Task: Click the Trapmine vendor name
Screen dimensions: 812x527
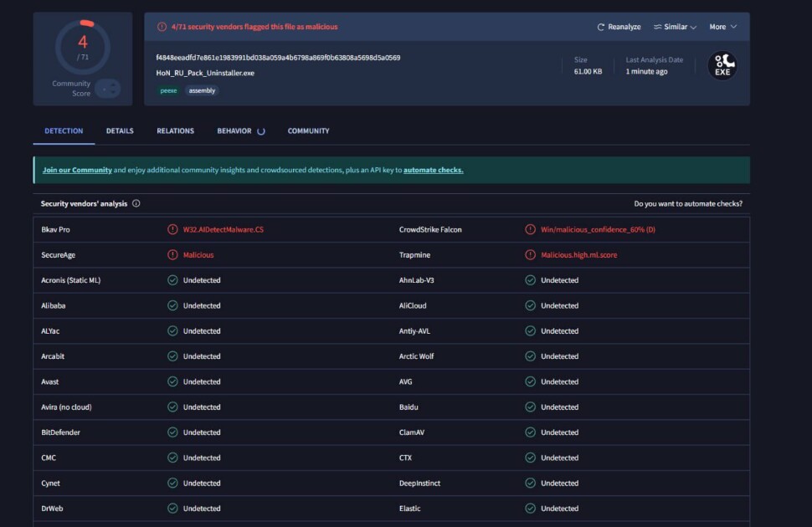Action: click(415, 254)
